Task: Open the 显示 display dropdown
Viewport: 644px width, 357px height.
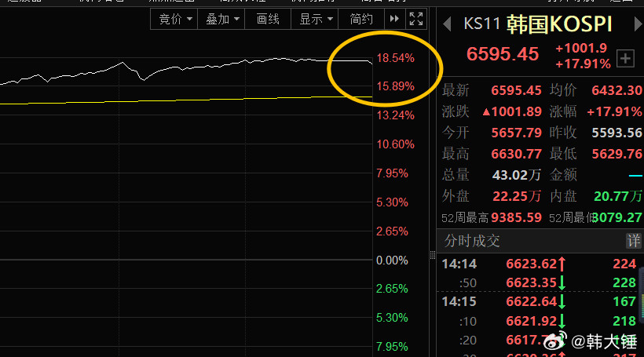Action: click(315, 19)
